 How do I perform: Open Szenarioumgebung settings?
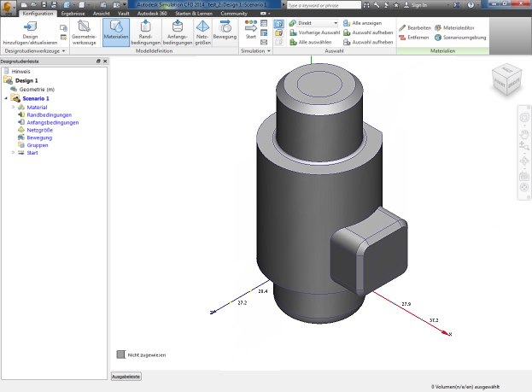point(460,38)
